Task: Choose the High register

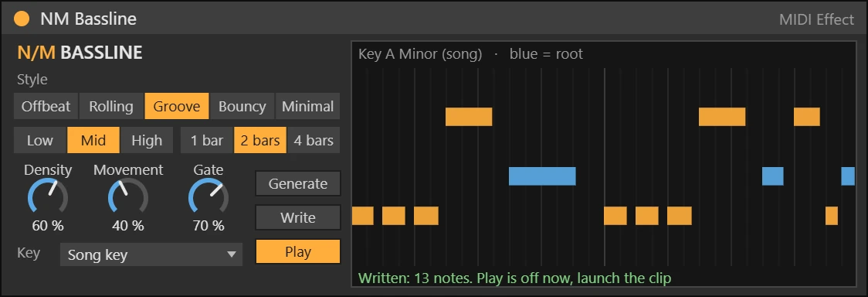Action: 147,140
